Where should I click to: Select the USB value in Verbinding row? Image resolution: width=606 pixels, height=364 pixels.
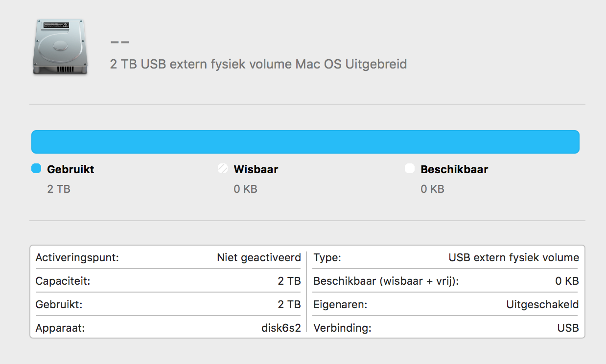click(x=568, y=328)
